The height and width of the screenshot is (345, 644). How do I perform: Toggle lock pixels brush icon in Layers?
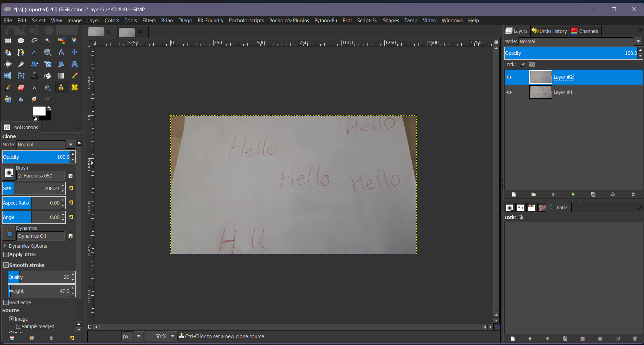coord(523,64)
